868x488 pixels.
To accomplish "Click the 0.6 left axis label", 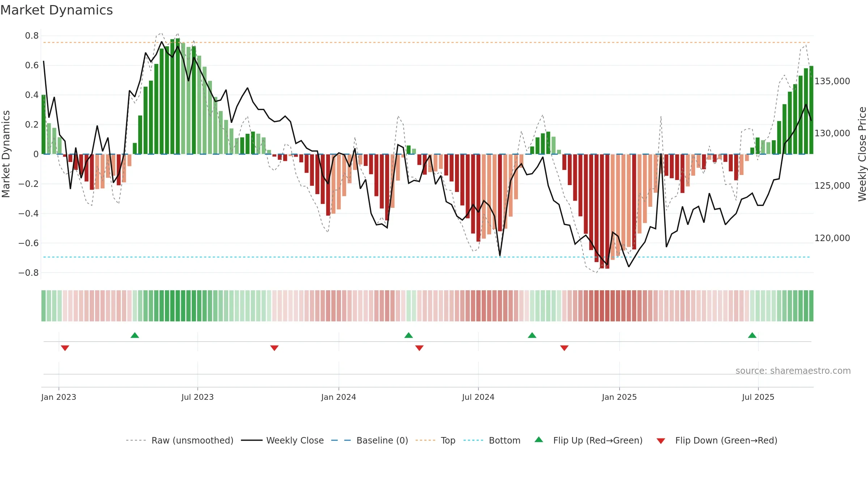I will (32, 65).
